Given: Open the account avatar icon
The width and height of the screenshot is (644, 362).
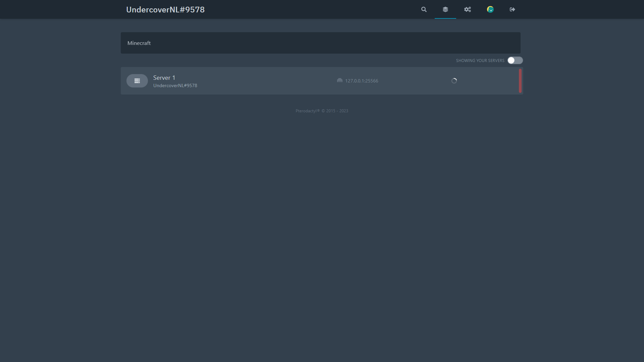Looking at the screenshot, I should [490, 9].
